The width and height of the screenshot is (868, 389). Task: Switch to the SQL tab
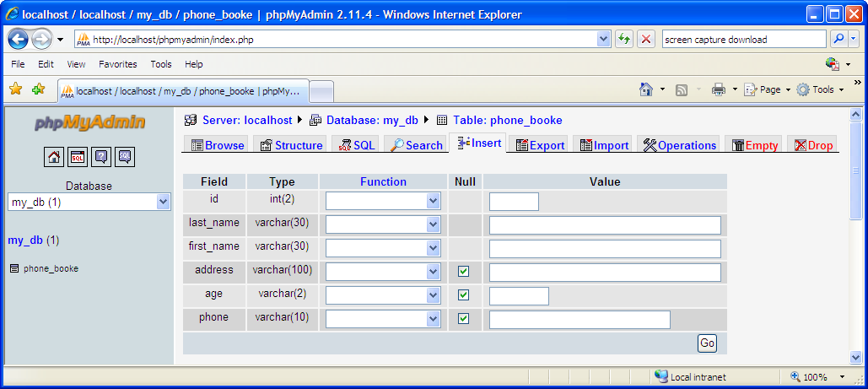click(x=357, y=145)
